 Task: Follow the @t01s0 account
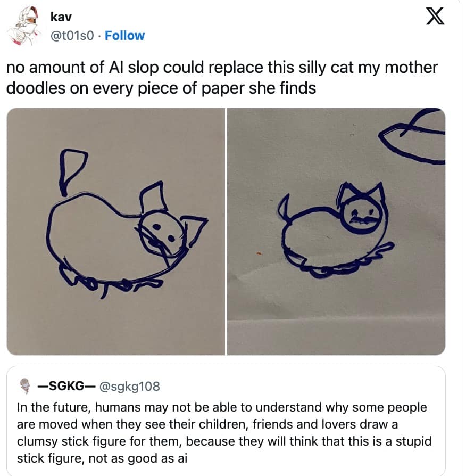click(124, 36)
